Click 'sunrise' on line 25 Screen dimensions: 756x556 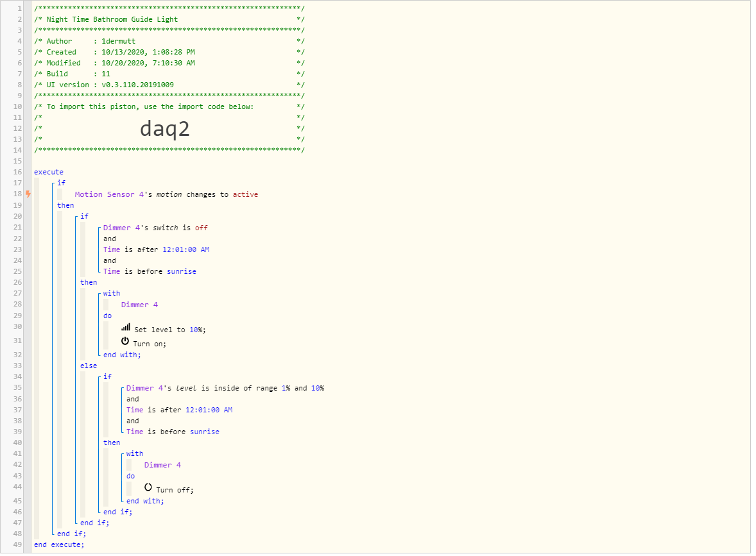coord(182,272)
